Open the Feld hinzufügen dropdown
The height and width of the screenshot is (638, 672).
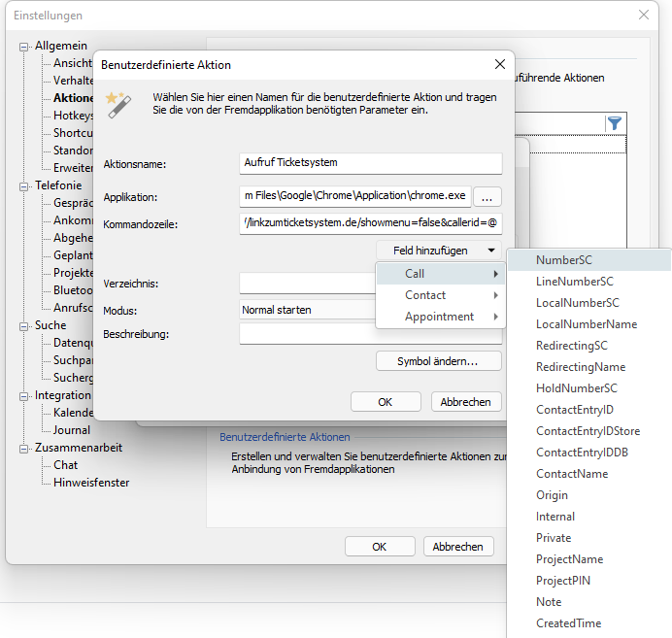coord(439,251)
